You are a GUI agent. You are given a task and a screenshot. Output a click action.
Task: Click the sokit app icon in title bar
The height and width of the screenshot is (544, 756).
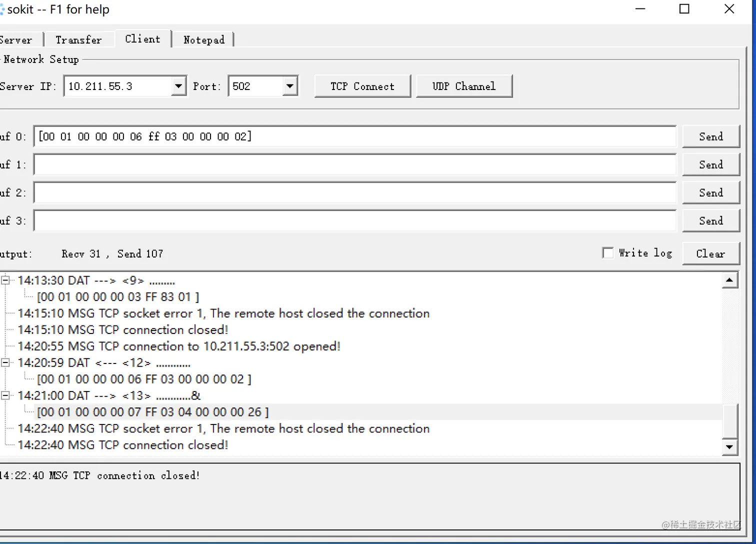(2, 9)
